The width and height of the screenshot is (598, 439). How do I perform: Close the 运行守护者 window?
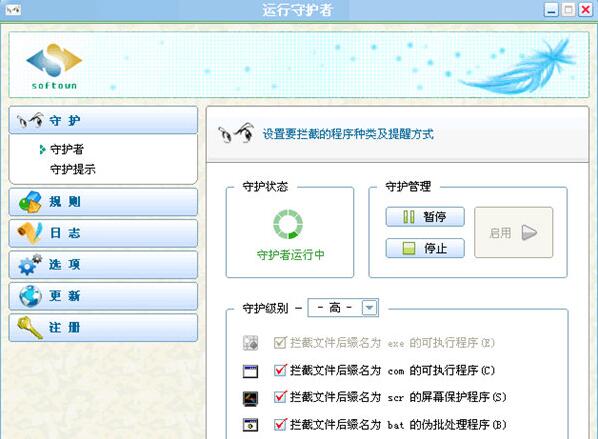[x=585, y=10]
